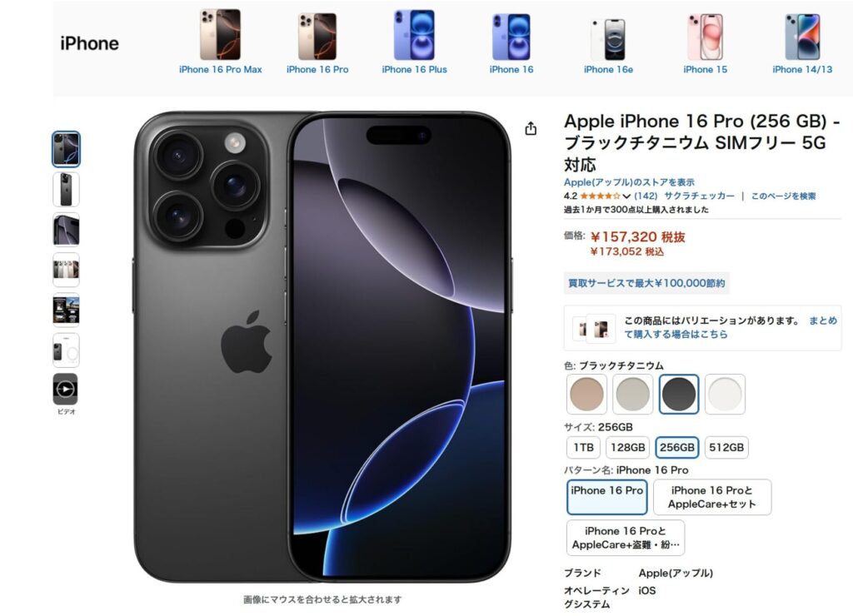Viewport: 853px width, 616px height.
Task: Open the 142 reviews link
Action: click(646, 196)
